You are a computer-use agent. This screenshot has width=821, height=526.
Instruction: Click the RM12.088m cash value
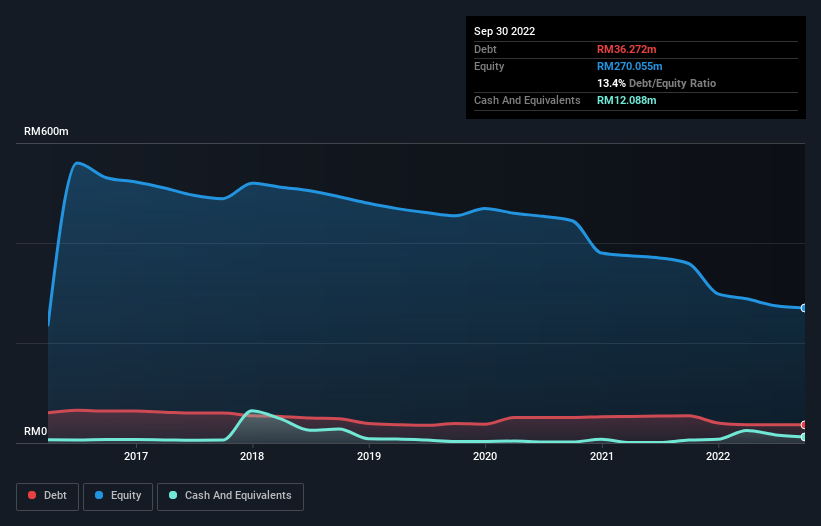[x=626, y=100]
